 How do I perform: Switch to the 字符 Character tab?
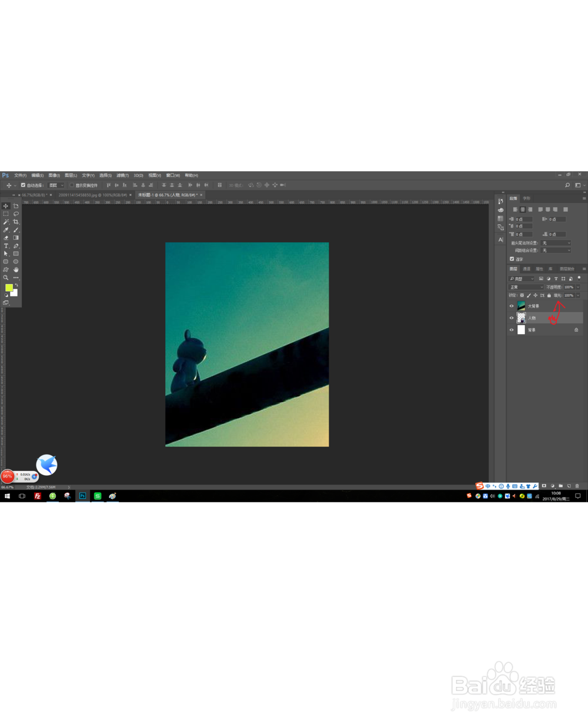[x=526, y=198]
